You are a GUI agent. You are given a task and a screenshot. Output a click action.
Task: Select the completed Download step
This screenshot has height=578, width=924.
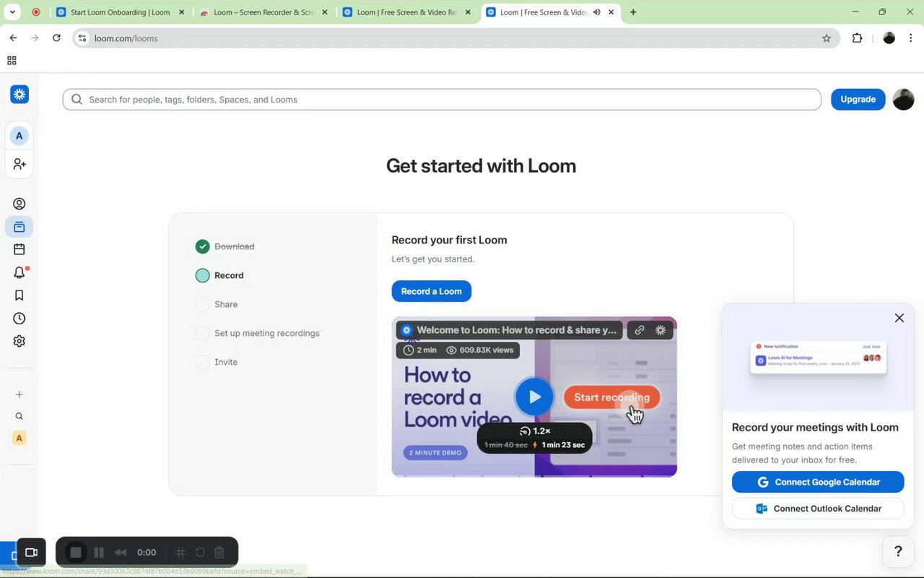point(225,246)
